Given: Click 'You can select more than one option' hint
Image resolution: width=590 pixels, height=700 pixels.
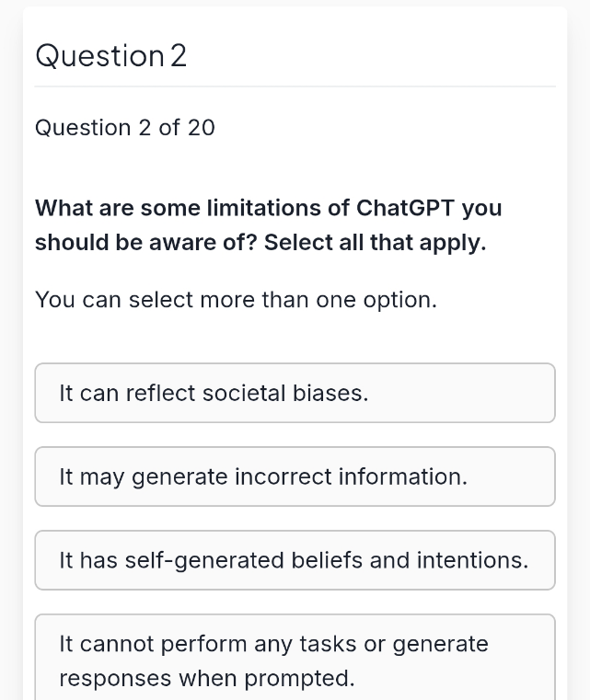Looking at the screenshot, I should [x=236, y=300].
